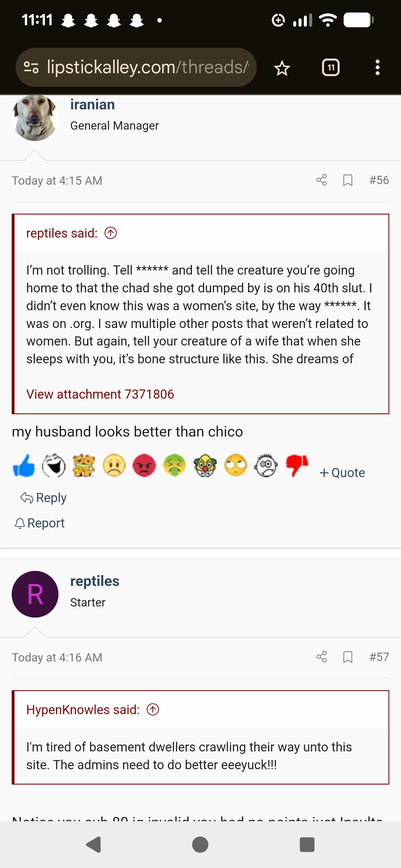Screen dimensions: 401x868
Task: Select the angry red face reaction
Action: [144, 466]
